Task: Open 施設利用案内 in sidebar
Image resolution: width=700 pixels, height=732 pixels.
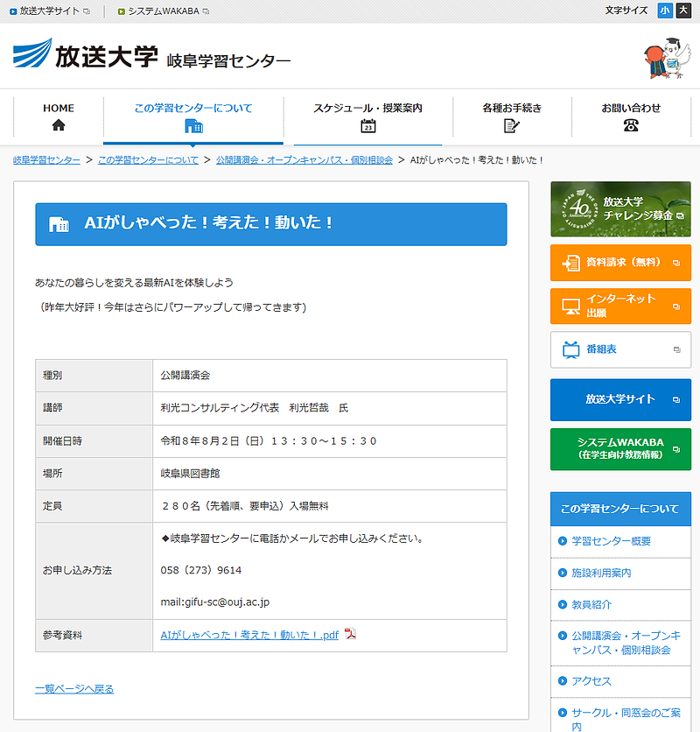Action: pyautogui.click(x=601, y=573)
